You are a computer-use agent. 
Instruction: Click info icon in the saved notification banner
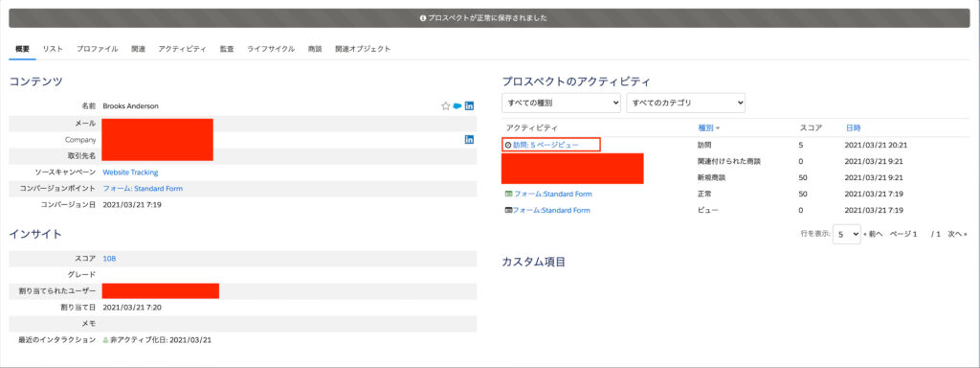click(x=423, y=18)
